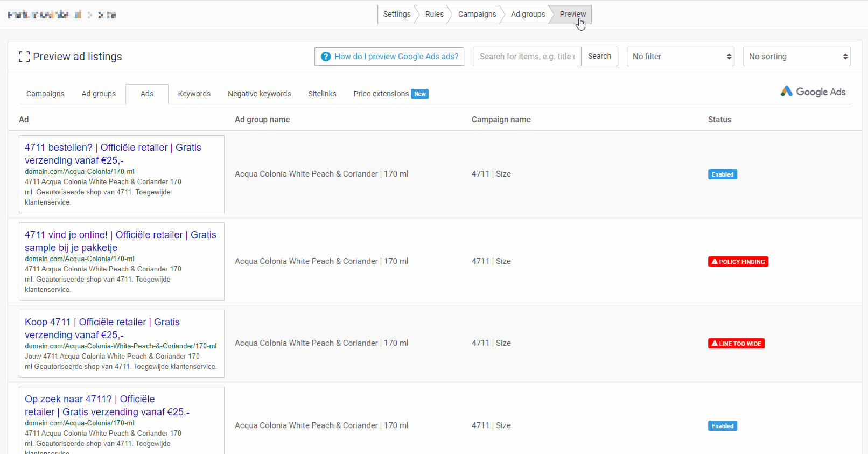Image resolution: width=868 pixels, height=454 pixels.
Task: Go to the Settings step in breadcrumb
Action: 396,15
